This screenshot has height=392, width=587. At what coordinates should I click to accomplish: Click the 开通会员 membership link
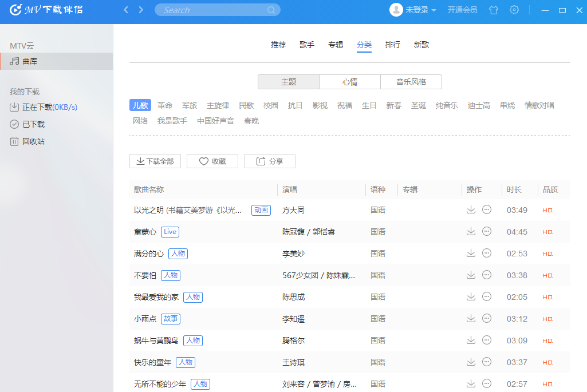tap(462, 10)
